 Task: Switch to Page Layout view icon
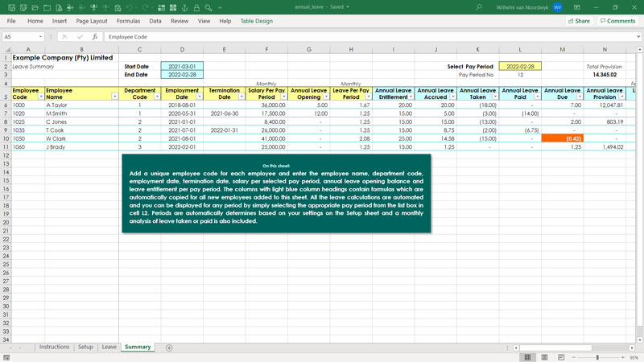544,357
